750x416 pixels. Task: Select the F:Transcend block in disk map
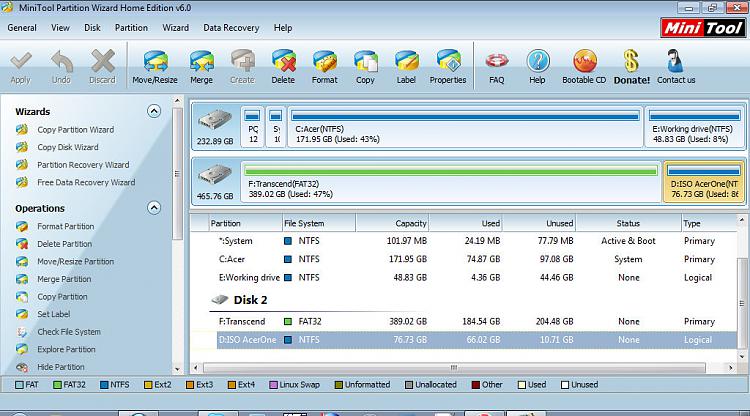click(451, 182)
